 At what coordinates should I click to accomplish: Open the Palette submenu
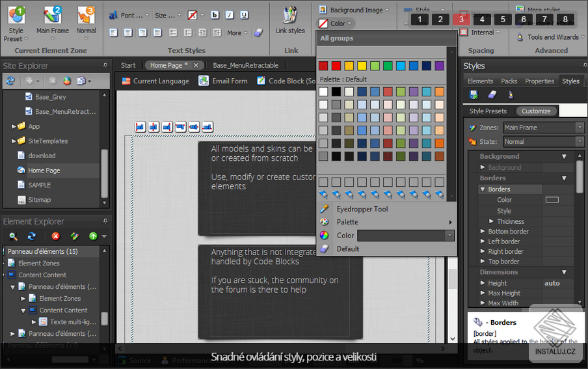[x=387, y=222]
